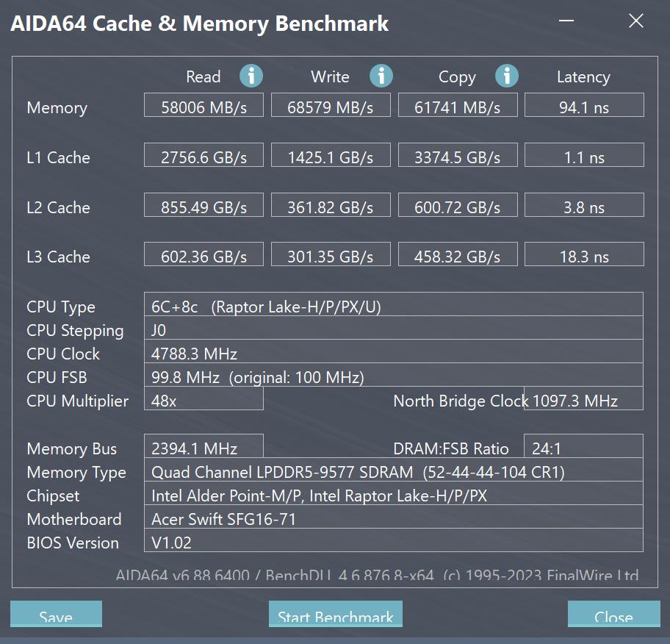Select the Memory Write result field
The width and height of the screenshot is (670, 644).
(331, 106)
